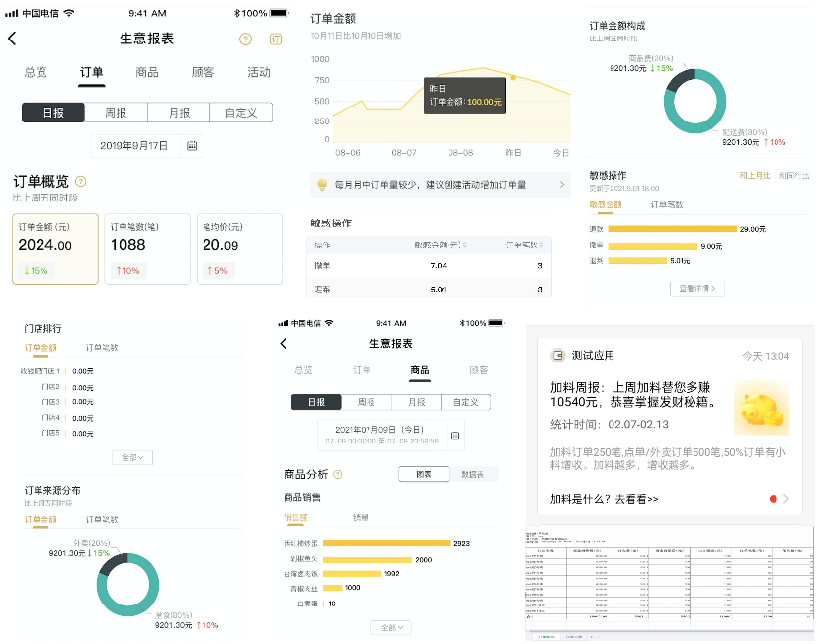817x644 pixels.
Task: Click the 订 subscribe icon in top-right header
Action: 276,40
